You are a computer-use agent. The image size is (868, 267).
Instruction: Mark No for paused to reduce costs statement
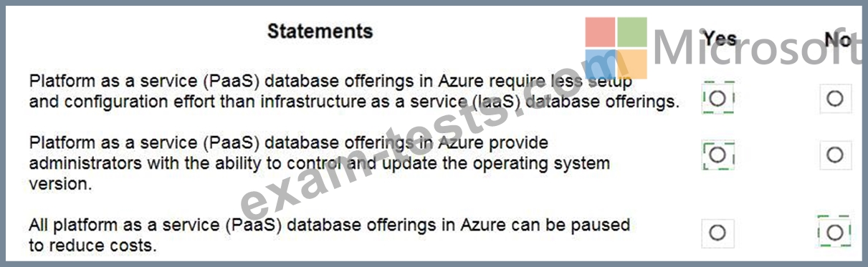(x=834, y=232)
